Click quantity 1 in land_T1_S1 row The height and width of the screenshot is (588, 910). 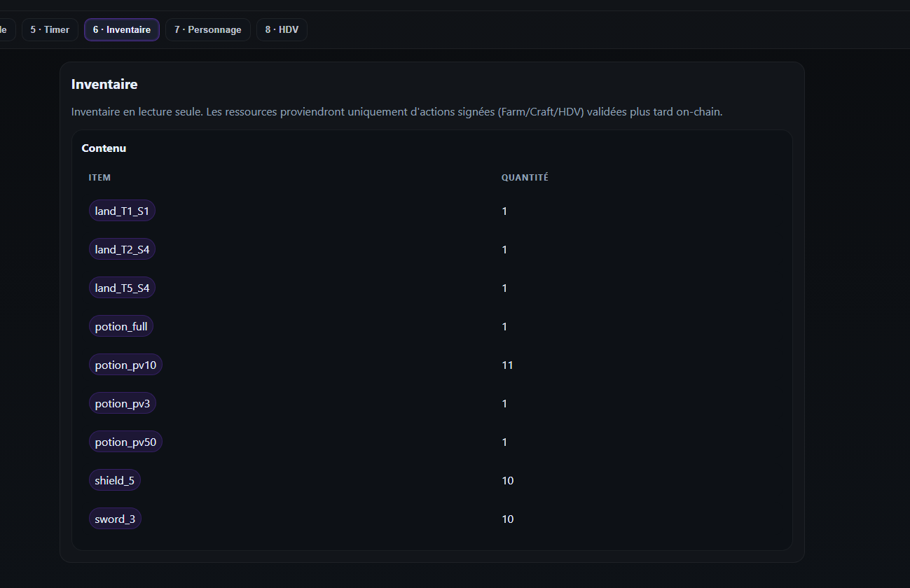504,211
